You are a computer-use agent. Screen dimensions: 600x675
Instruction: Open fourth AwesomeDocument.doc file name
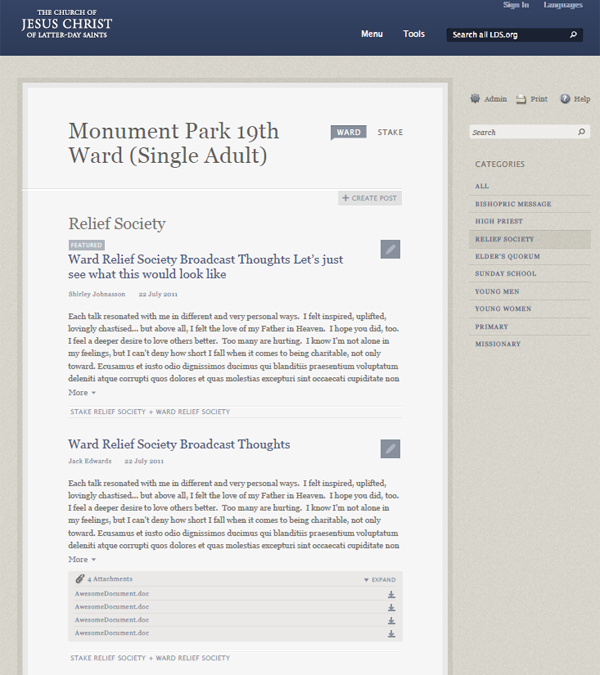[112, 633]
